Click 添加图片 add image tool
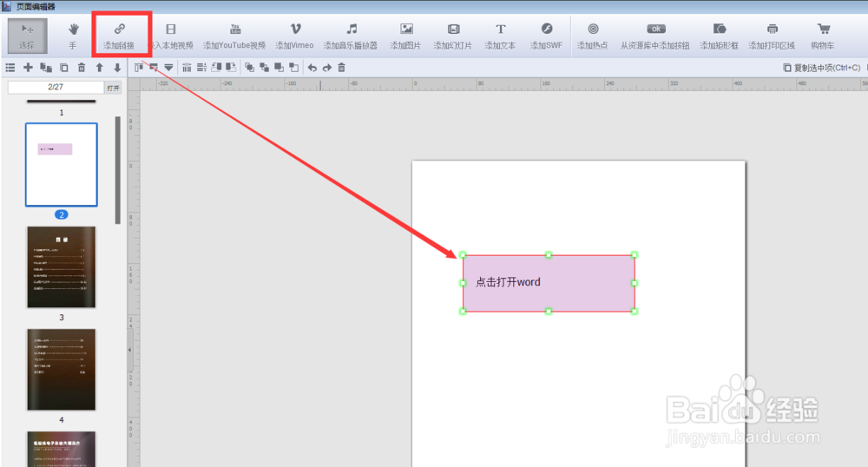Viewport: 868px width, 467px height. (x=405, y=36)
